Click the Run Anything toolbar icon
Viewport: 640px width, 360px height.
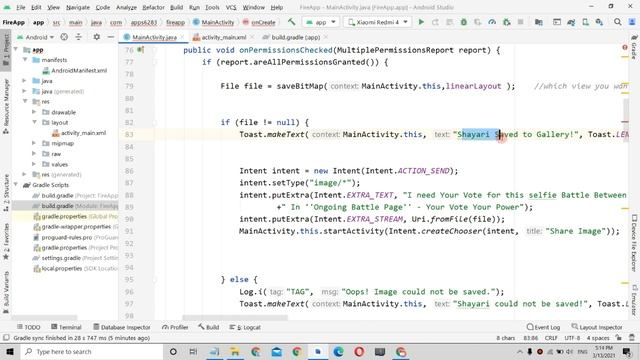[557, 22]
